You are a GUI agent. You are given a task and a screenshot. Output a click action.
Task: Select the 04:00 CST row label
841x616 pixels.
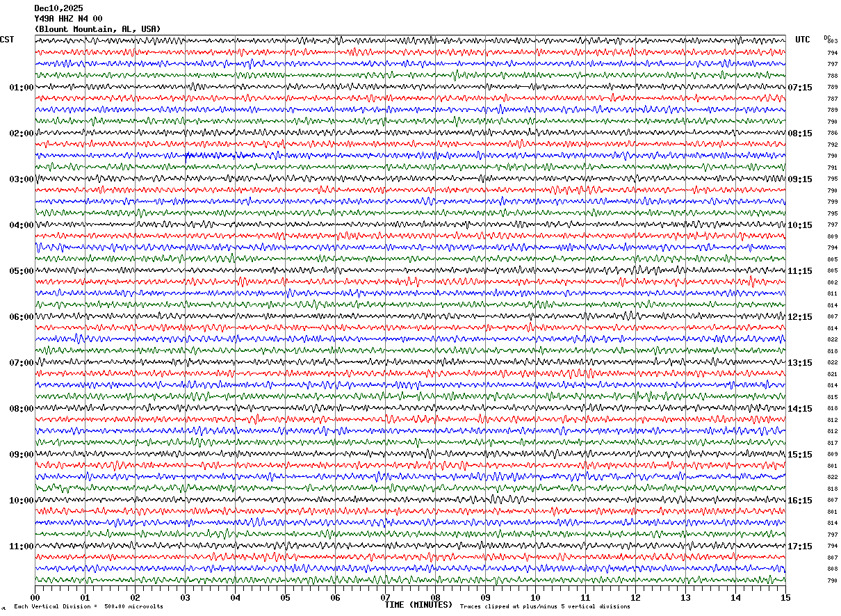(x=22, y=225)
